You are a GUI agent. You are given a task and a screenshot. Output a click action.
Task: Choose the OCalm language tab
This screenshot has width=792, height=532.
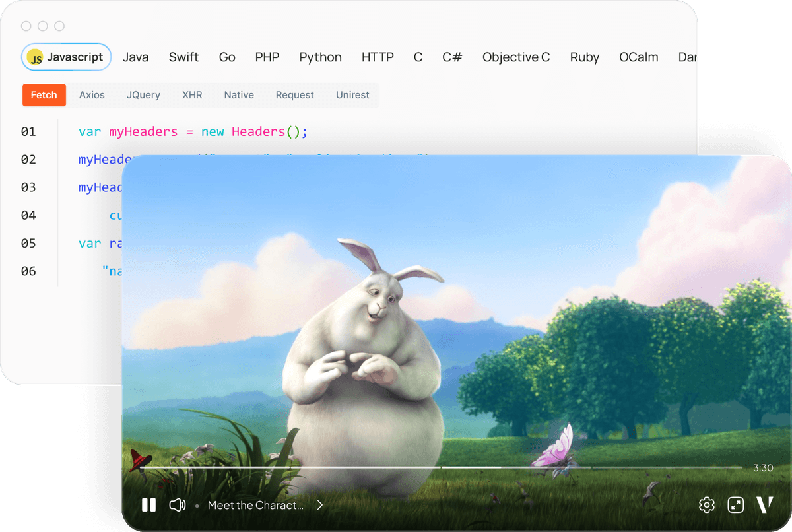pyautogui.click(x=639, y=57)
